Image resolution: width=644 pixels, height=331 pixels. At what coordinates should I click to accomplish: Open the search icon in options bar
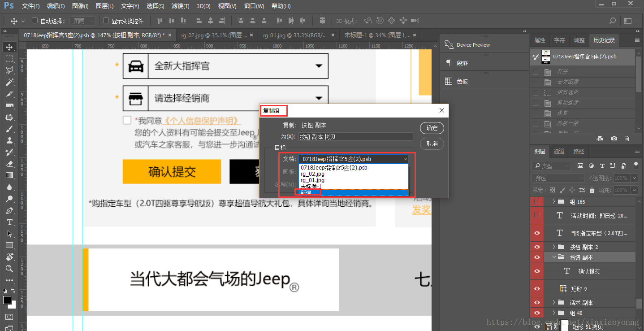click(x=613, y=21)
